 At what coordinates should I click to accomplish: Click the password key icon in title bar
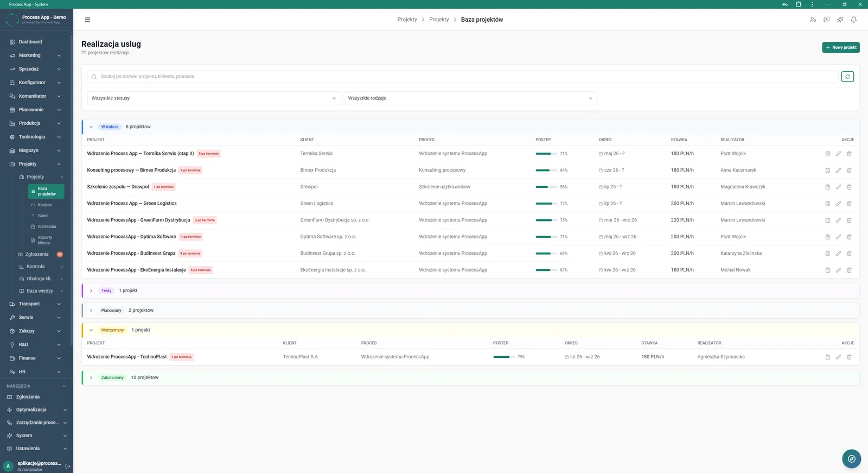tap(784, 4)
